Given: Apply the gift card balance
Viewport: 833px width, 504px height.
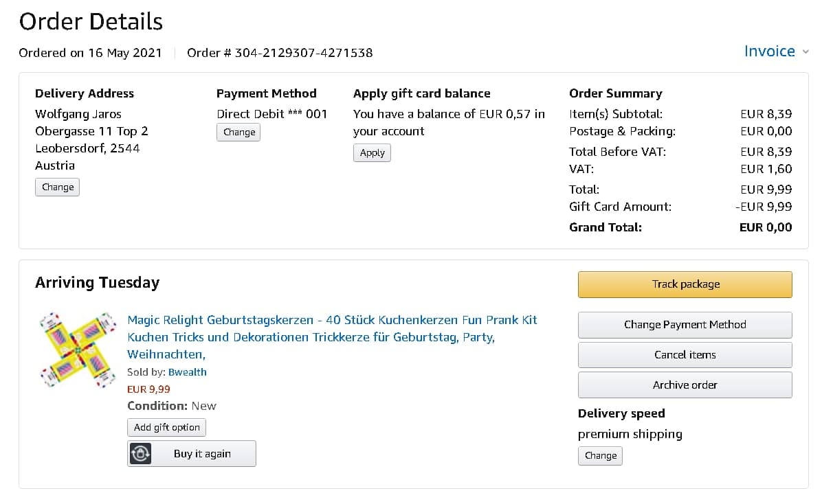Looking at the screenshot, I should click(x=372, y=152).
